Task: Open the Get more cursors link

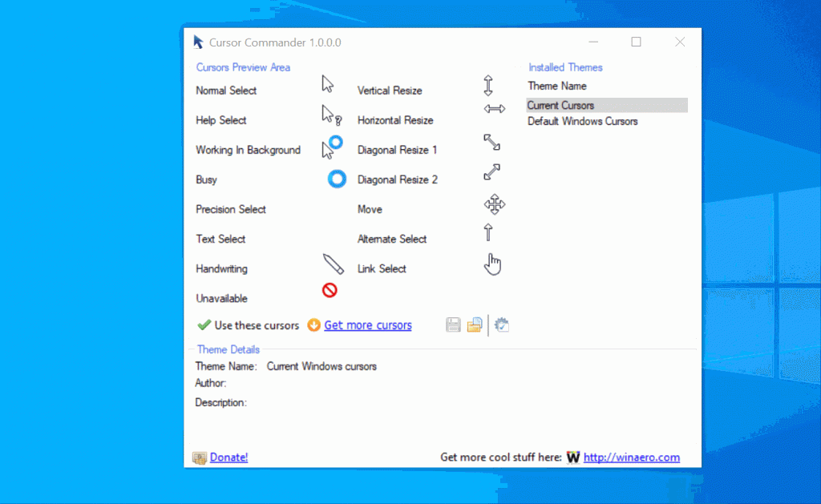Action: pos(367,325)
